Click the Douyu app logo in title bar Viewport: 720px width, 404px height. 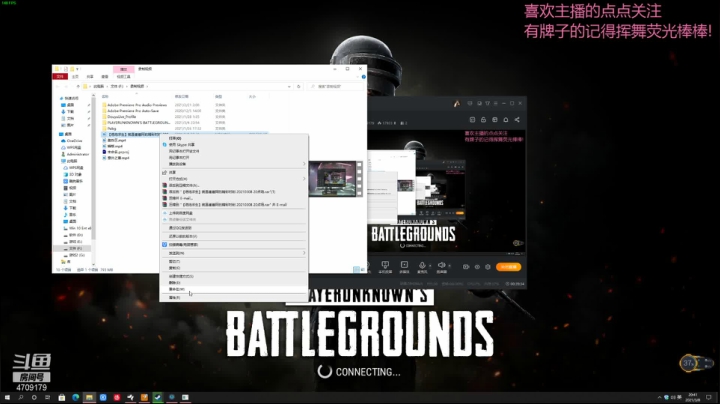point(456,104)
